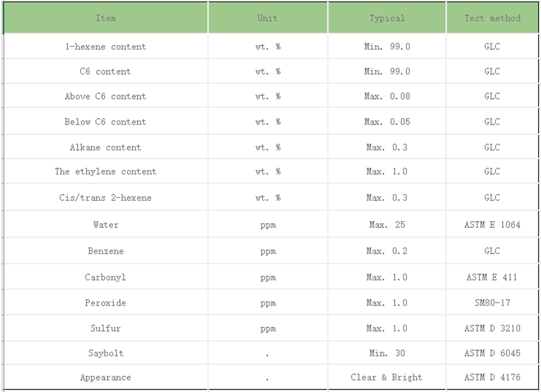The width and height of the screenshot is (541, 392).
Task: Select the Cis/trans 2-hexene cell
Action: click(105, 198)
